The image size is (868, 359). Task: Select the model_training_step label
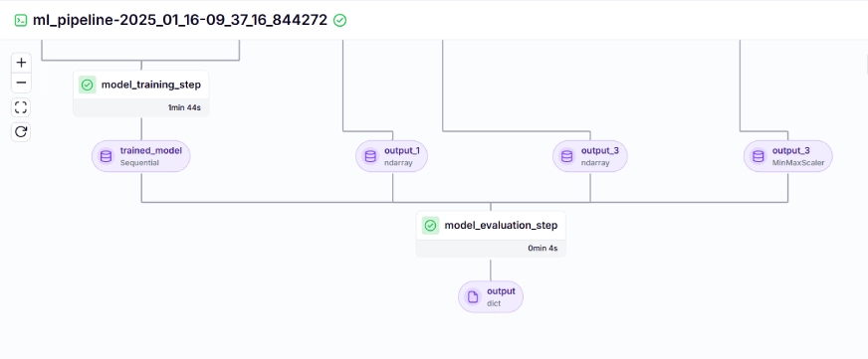click(x=151, y=85)
